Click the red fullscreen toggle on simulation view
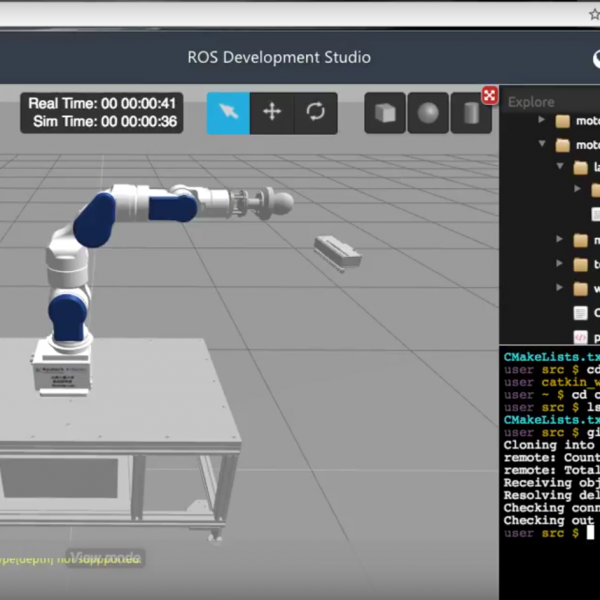This screenshot has height=600, width=600. click(489, 95)
